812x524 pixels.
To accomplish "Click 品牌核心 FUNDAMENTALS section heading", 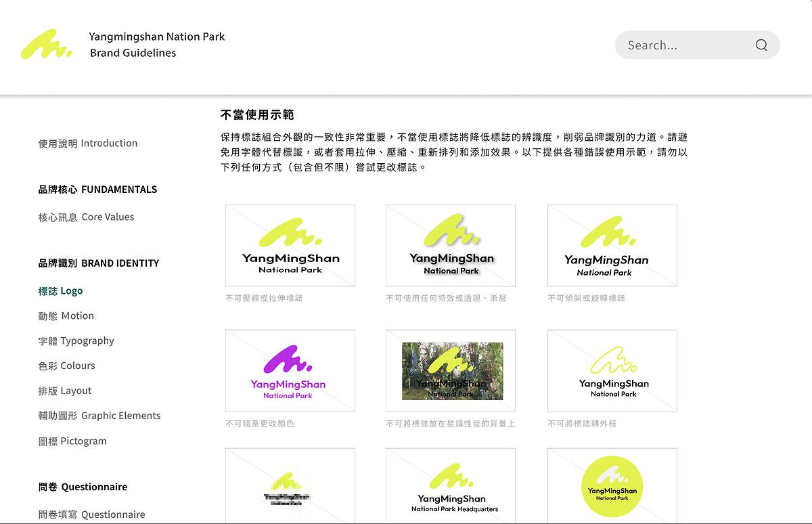I will 97,190.
